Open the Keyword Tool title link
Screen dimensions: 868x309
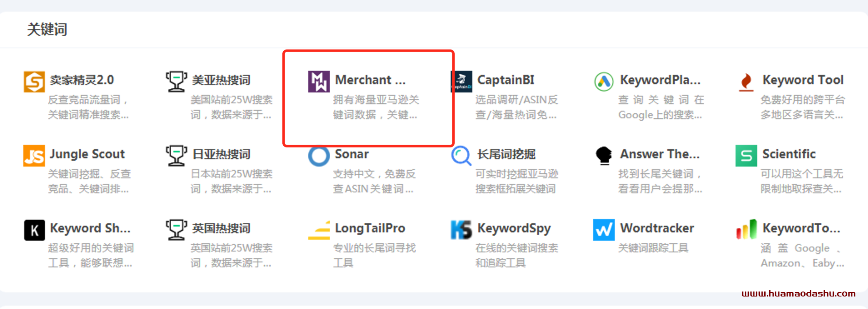coord(803,80)
